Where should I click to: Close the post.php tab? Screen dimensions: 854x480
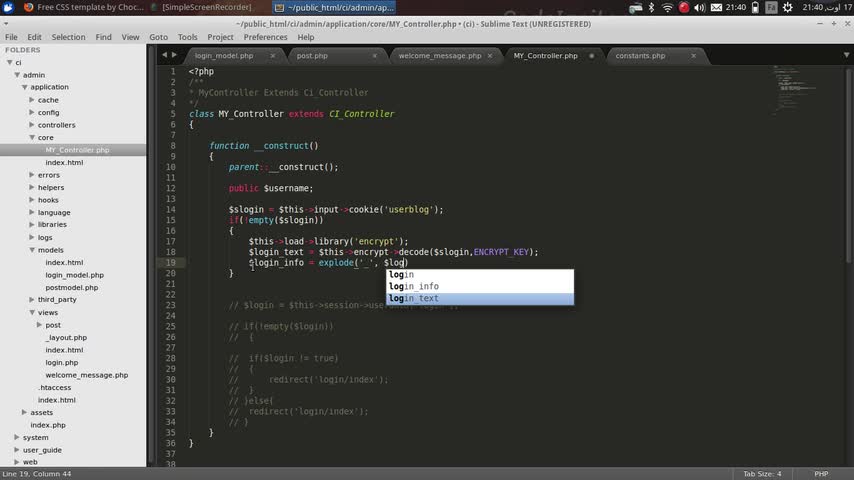(374, 56)
